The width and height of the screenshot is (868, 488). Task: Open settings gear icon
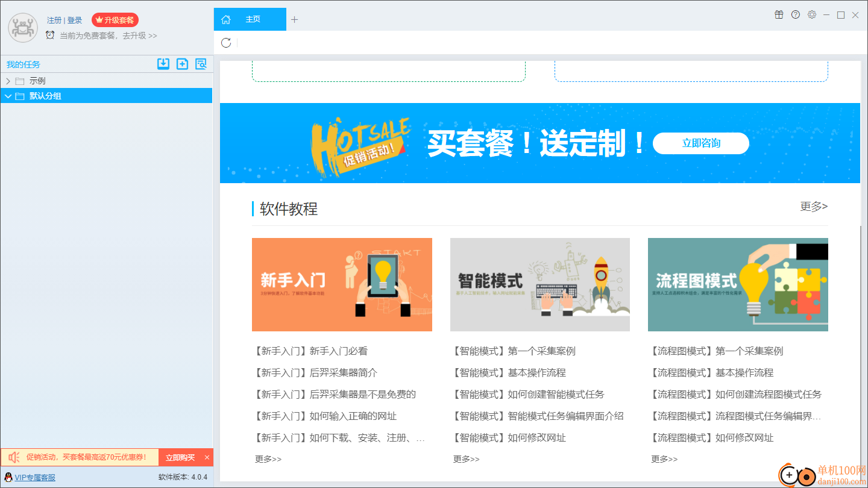point(812,14)
